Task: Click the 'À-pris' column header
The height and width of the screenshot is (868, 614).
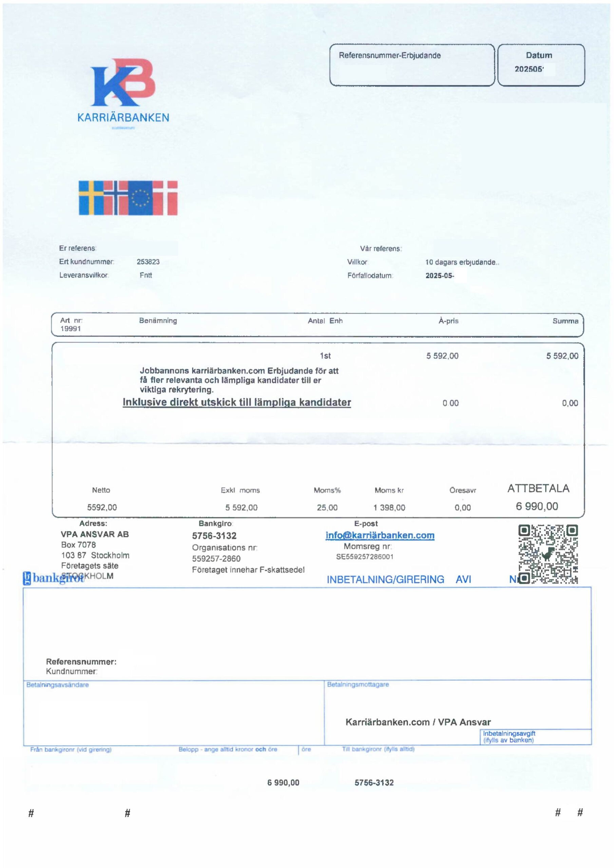Action: pos(448,321)
